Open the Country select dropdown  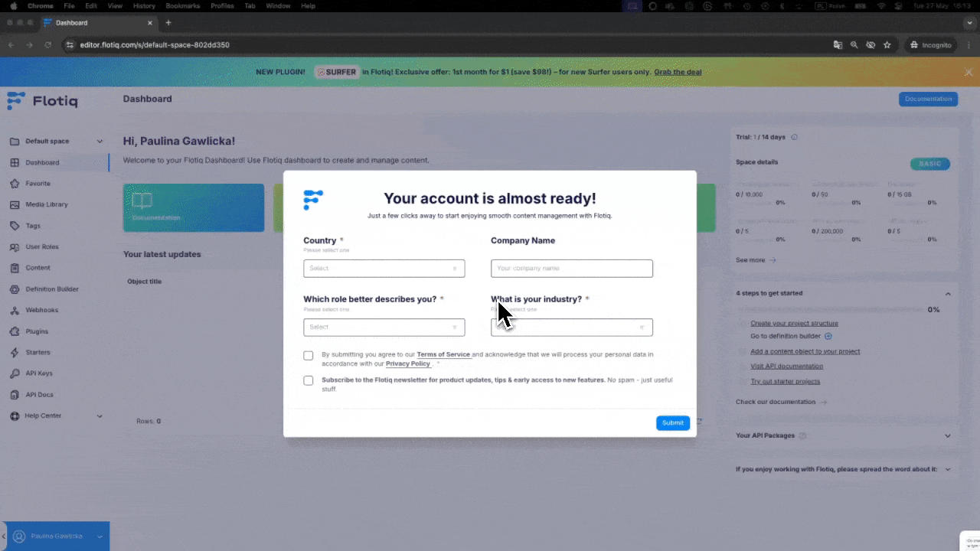pyautogui.click(x=384, y=269)
